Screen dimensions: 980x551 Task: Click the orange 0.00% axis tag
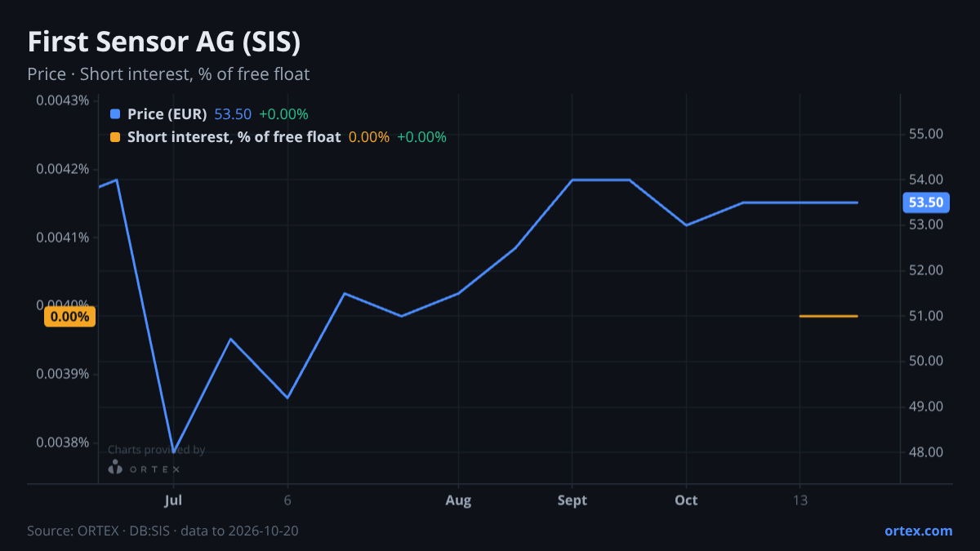pos(70,316)
